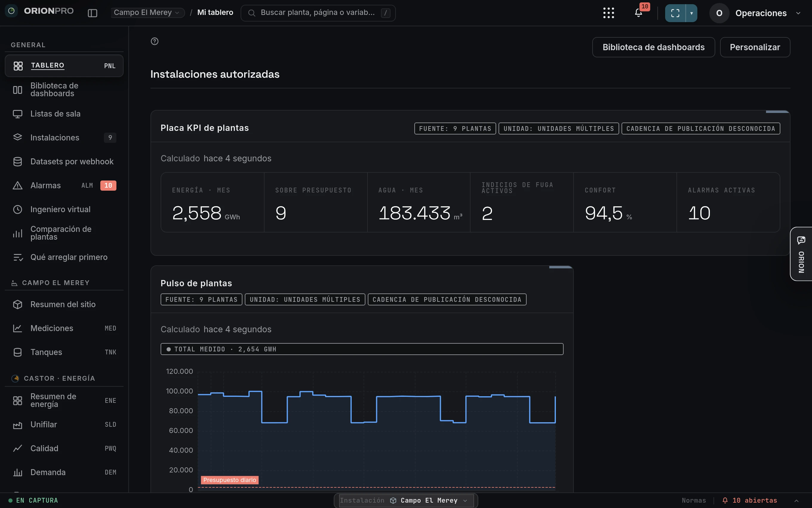Click the Alarmas activas KPI tile
This screenshot has height=508, width=812.
tap(728, 202)
